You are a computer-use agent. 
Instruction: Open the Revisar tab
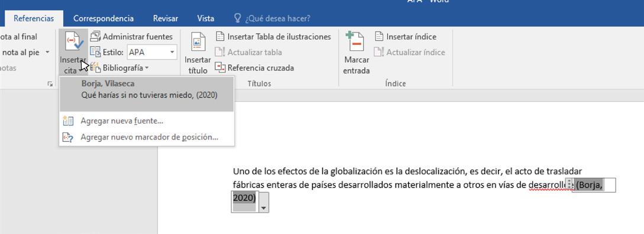click(166, 18)
